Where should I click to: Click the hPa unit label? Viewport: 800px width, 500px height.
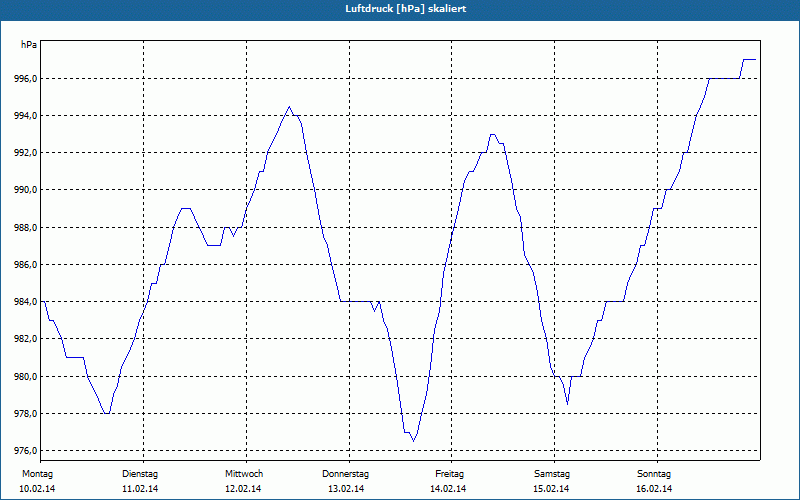coord(29,45)
